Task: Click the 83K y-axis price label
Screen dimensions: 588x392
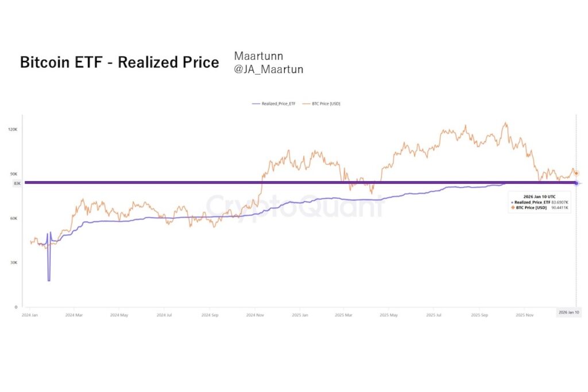Action: point(17,183)
